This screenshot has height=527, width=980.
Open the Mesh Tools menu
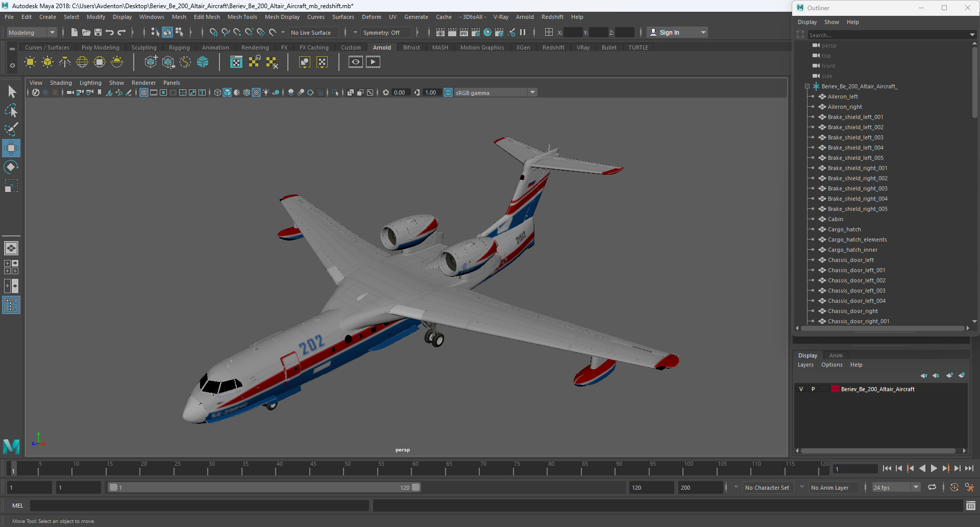tap(242, 17)
